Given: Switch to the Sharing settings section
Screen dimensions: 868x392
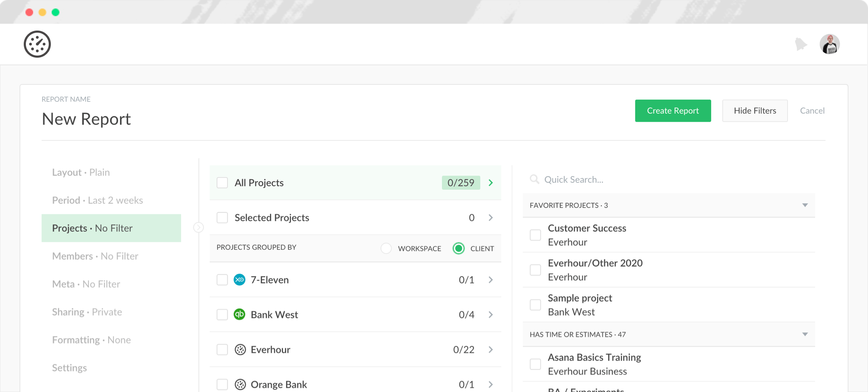Looking at the screenshot, I should tap(87, 312).
